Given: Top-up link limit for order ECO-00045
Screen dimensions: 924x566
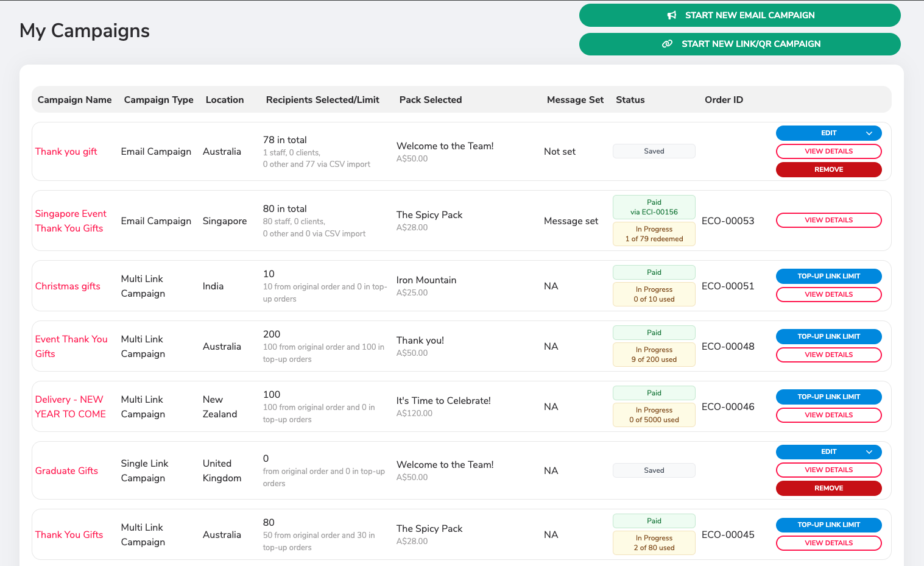Looking at the screenshot, I should click(x=828, y=525).
